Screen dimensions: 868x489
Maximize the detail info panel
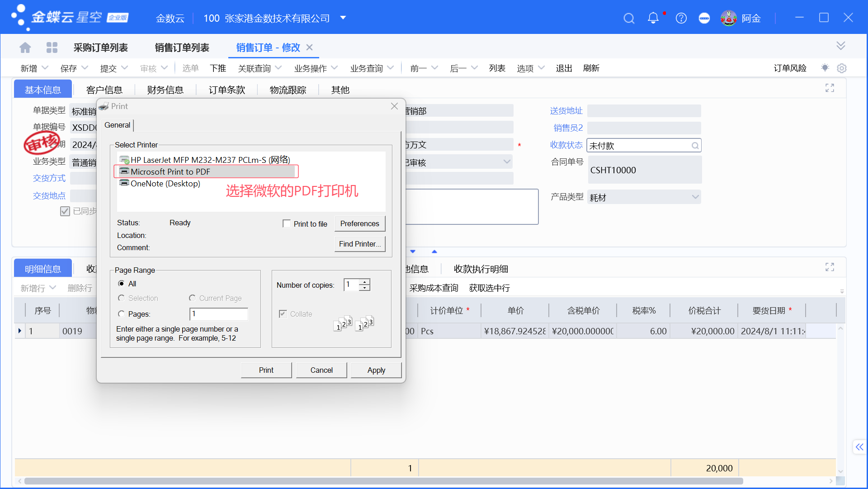[x=830, y=267]
